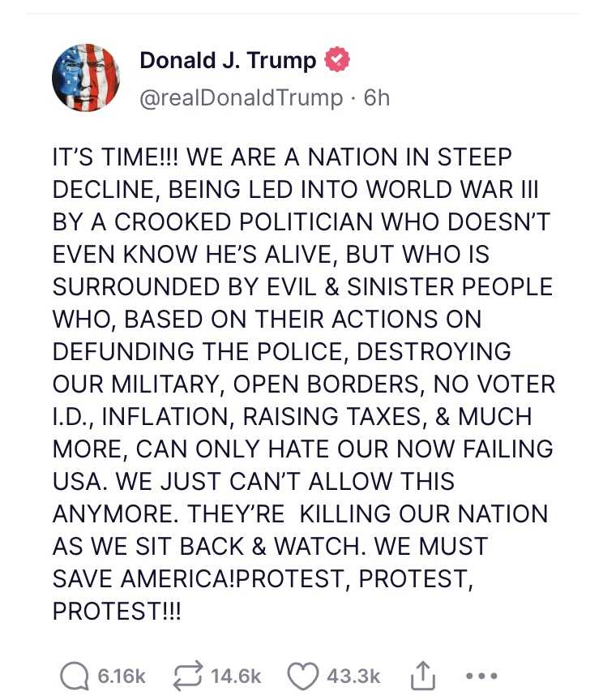Click the phrase "WORLD WAR III"

[453, 189]
